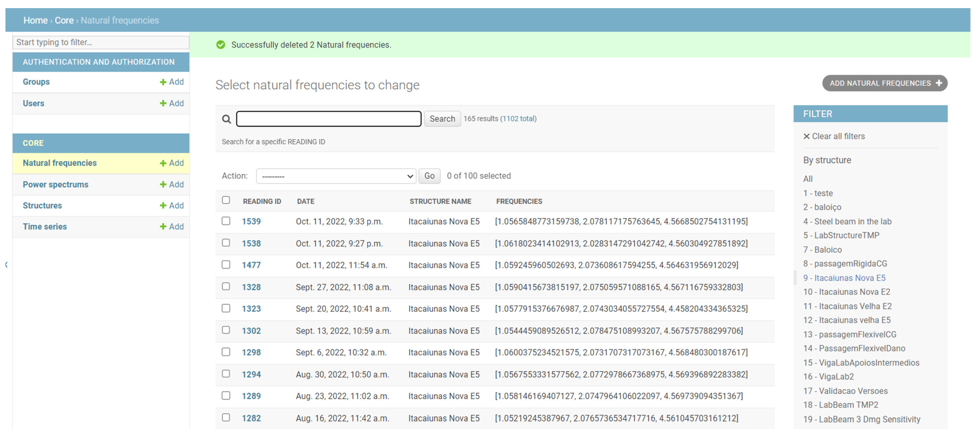Open Power spectrums in Core sidebar

tap(56, 185)
